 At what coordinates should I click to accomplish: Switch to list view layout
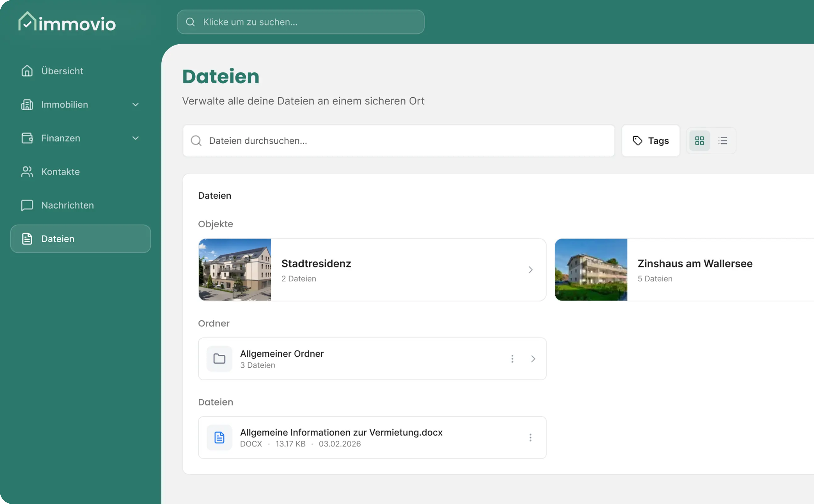tap(723, 141)
